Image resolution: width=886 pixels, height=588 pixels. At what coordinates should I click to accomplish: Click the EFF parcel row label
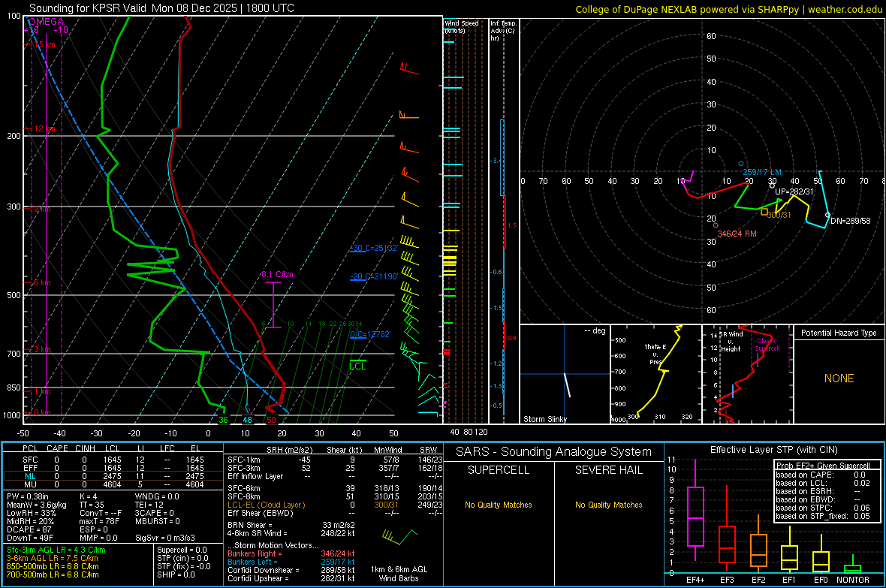pos(30,468)
